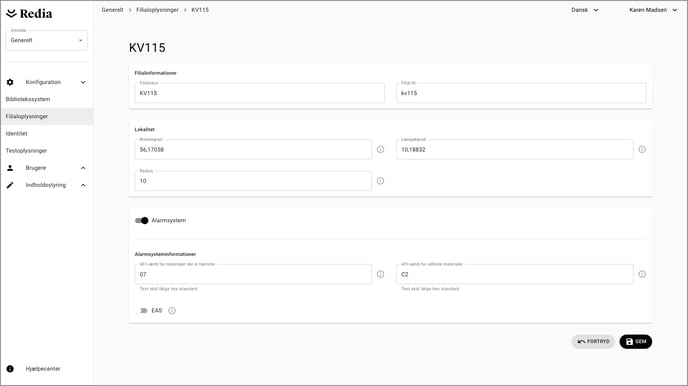Click Konfiguration label in sidebar
The width and height of the screenshot is (688, 386).
point(43,82)
